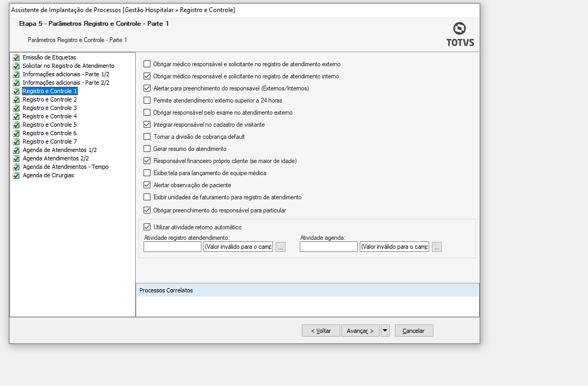Viewport: 588px width, 386px height.
Task: Select Registro e Controle 5 in list
Action: (x=50, y=125)
